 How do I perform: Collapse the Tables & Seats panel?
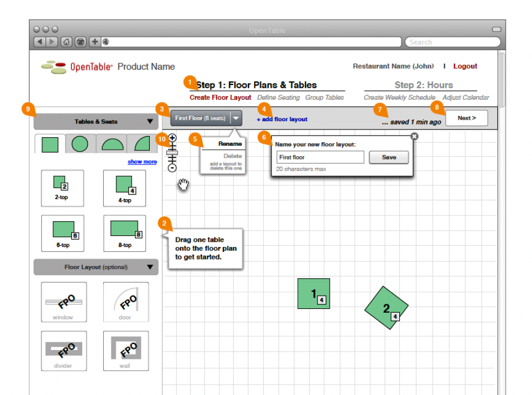tap(150, 122)
